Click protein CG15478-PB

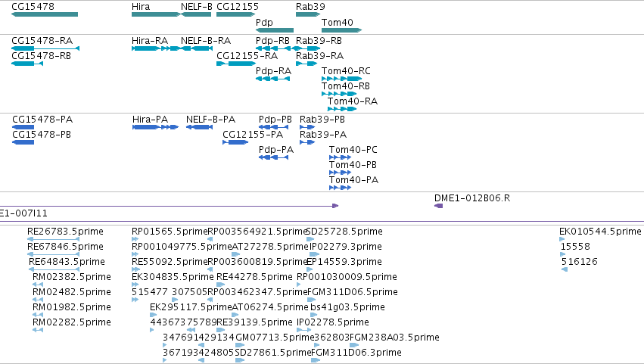42,135
